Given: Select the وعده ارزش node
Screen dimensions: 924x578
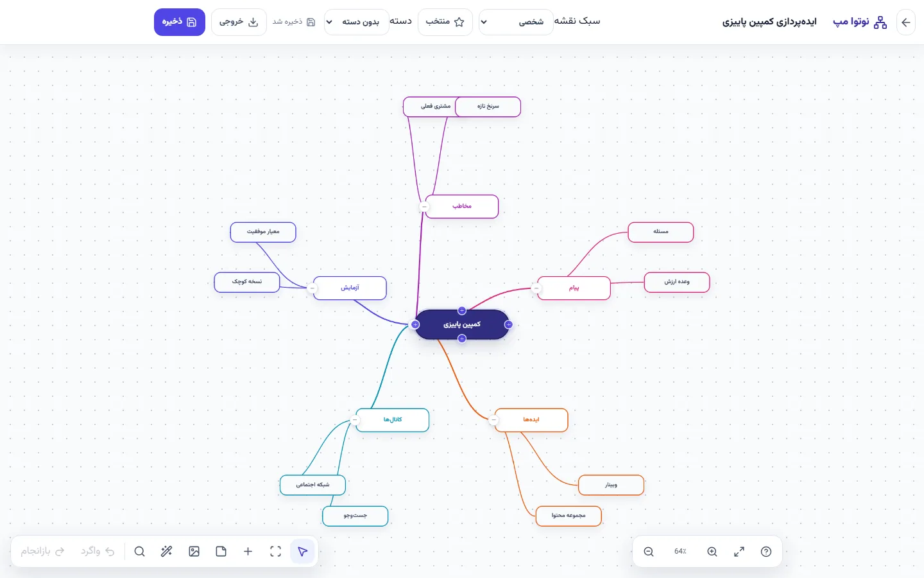Looking at the screenshot, I should click(x=677, y=282).
